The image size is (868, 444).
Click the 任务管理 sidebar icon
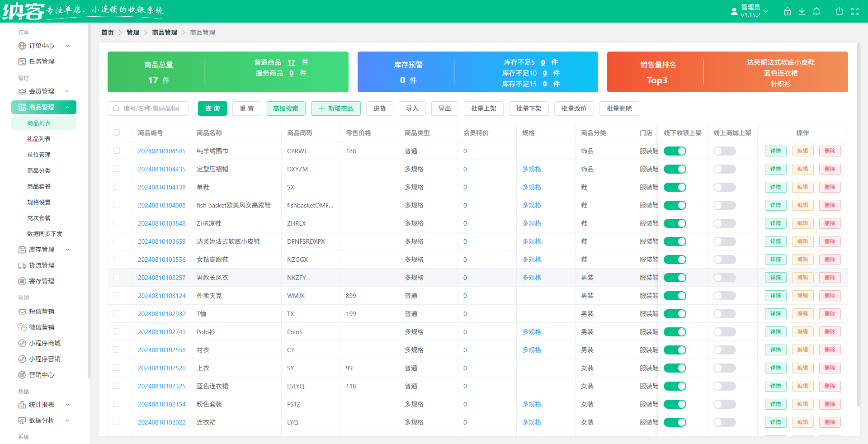click(22, 61)
